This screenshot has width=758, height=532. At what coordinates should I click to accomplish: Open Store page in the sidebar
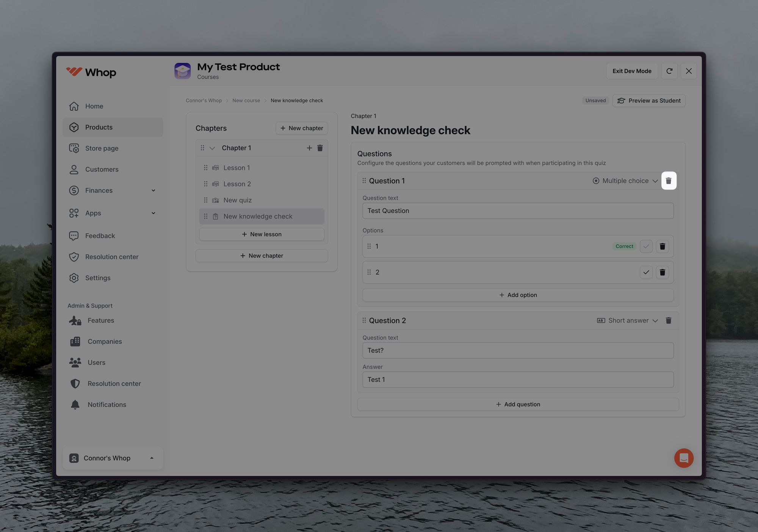[x=102, y=148]
